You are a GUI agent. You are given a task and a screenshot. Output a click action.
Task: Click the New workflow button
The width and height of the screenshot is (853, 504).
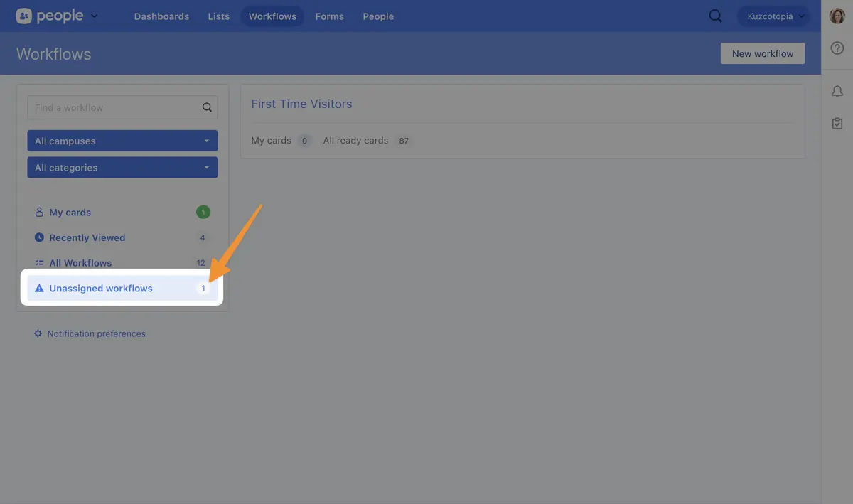point(763,53)
